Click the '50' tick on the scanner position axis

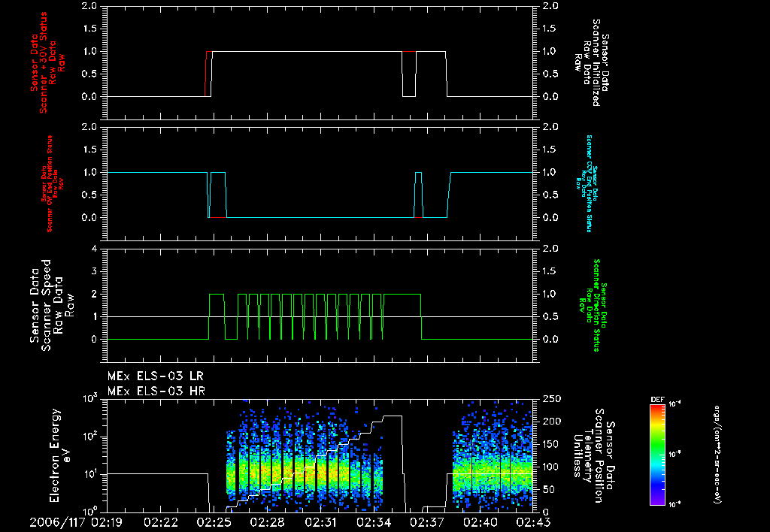click(x=548, y=490)
